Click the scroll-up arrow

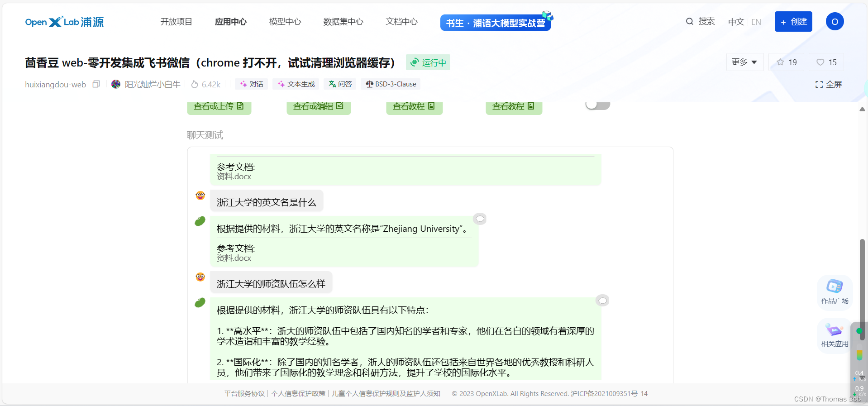(x=862, y=109)
